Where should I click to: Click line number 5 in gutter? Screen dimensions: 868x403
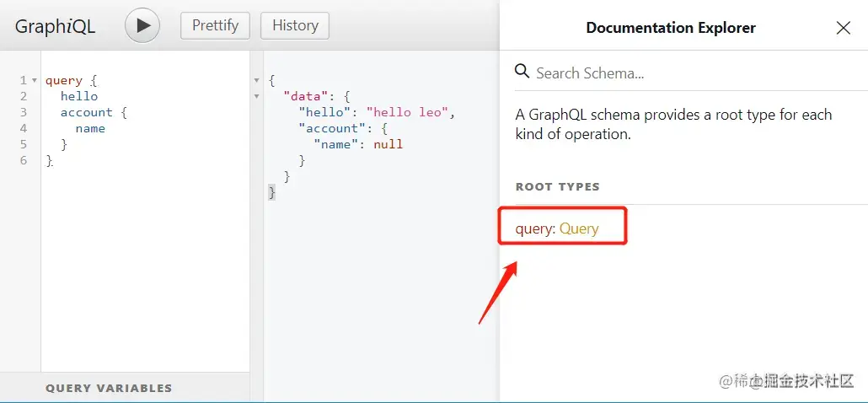(24, 144)
